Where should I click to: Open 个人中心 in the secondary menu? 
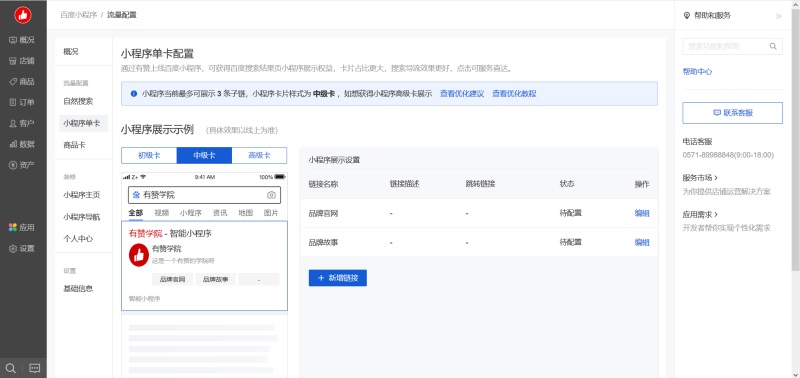(x=78, y=238)
